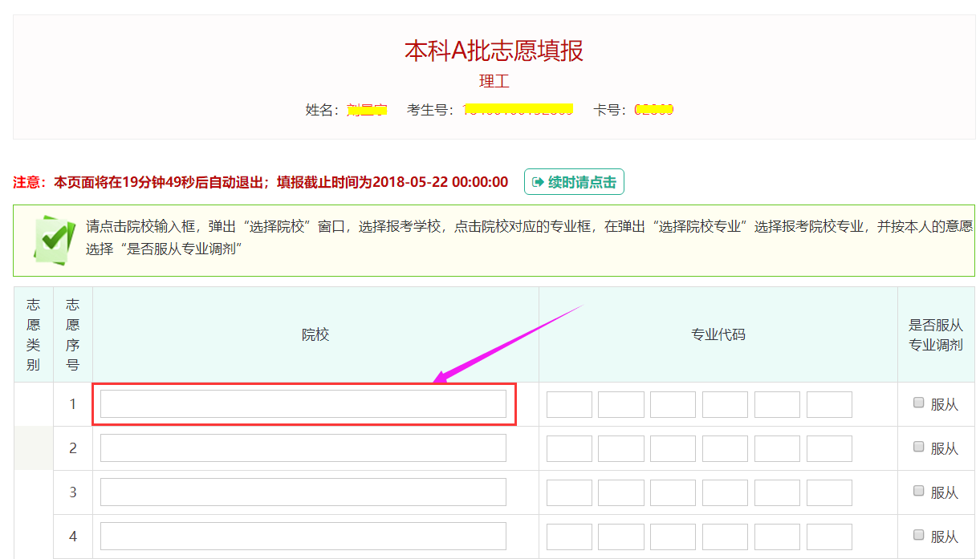This screenshot has height=559, width=980.
Task: Select second major code box in row 1
Action: [x=621, y=404]
